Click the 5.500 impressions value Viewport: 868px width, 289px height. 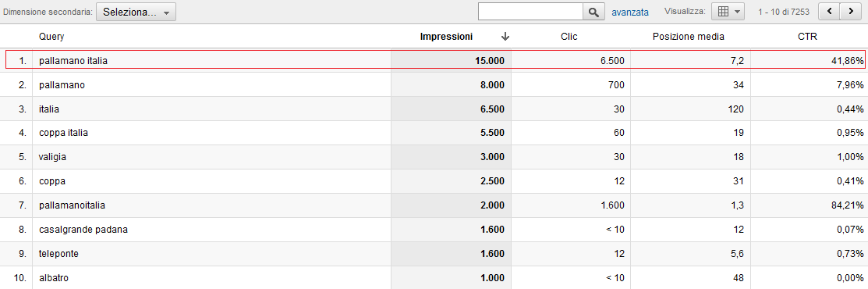pyautogui.click(x=492, y=133)
